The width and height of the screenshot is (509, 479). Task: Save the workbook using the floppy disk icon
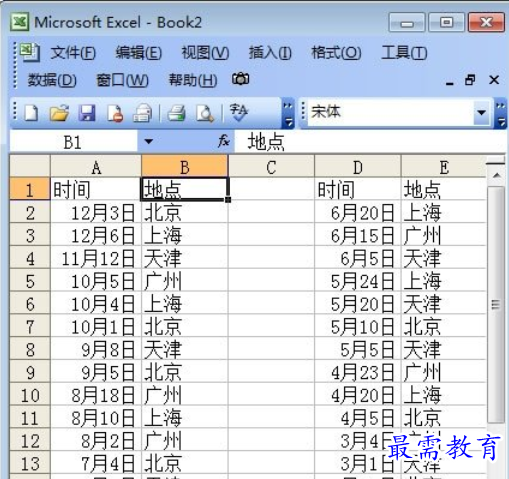point(87,113)
